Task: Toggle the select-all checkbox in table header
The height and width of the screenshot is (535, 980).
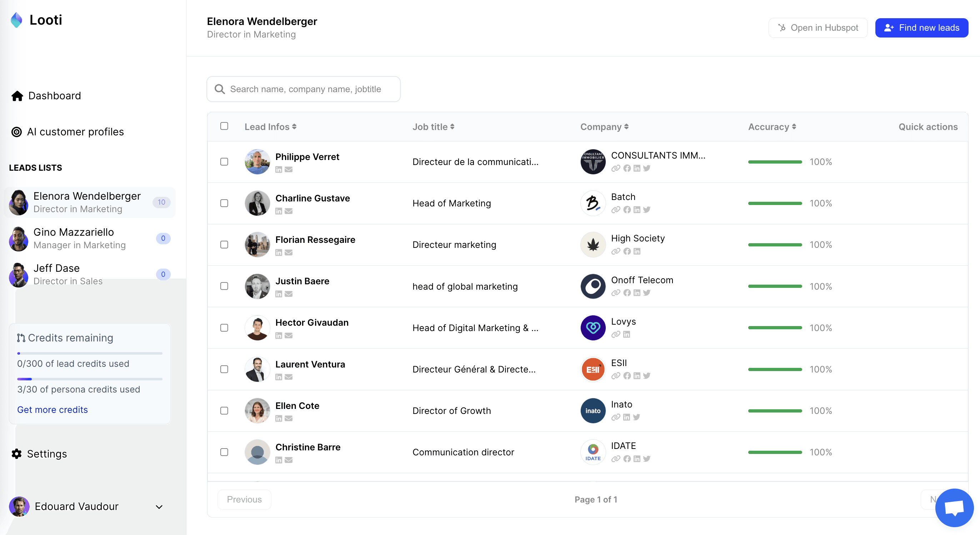Action: (224, 126)
